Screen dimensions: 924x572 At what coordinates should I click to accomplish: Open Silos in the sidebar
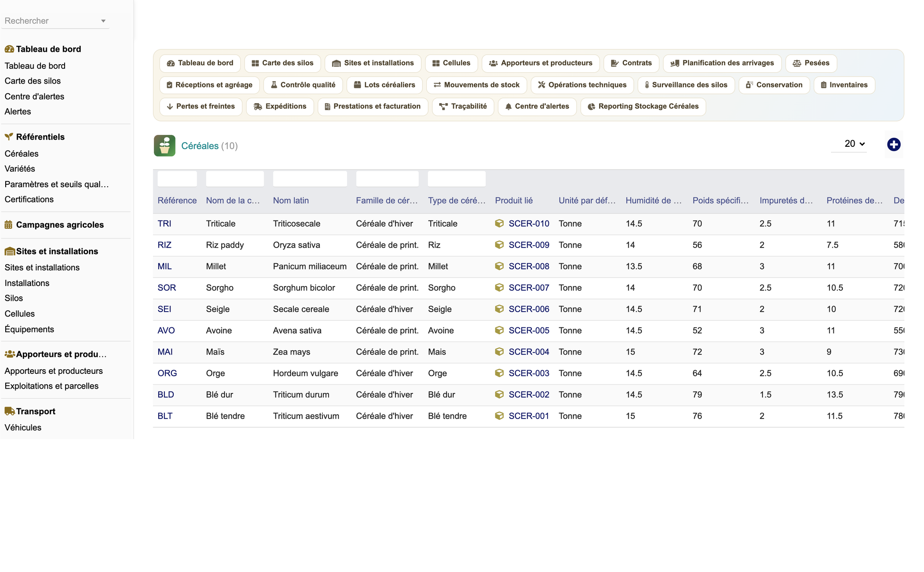coord(14,298)
